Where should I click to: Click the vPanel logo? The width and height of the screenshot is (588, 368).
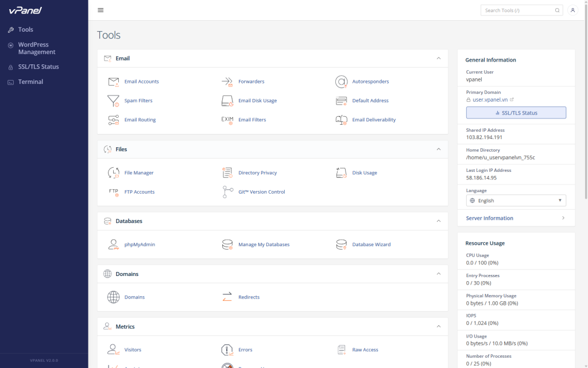coord(25,10)
